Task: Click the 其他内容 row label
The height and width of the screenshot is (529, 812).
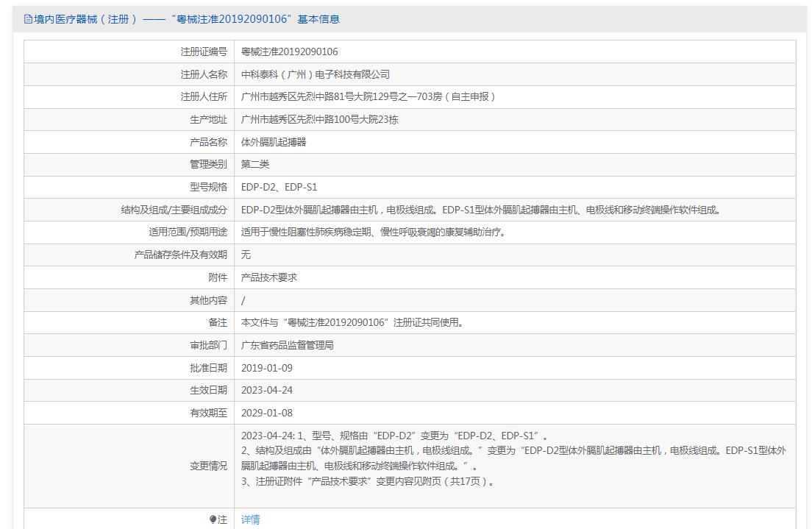Action: pos(208,300)
